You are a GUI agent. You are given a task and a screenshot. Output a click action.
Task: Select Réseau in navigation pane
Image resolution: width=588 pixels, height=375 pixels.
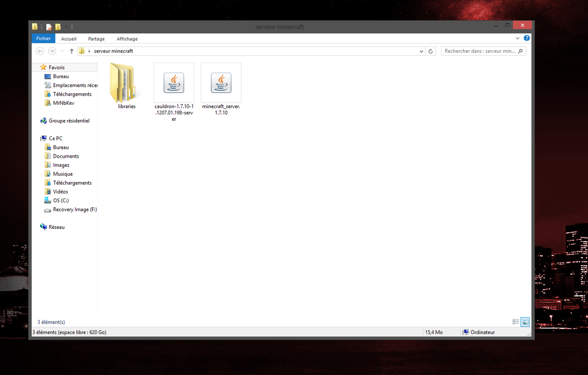57,227
